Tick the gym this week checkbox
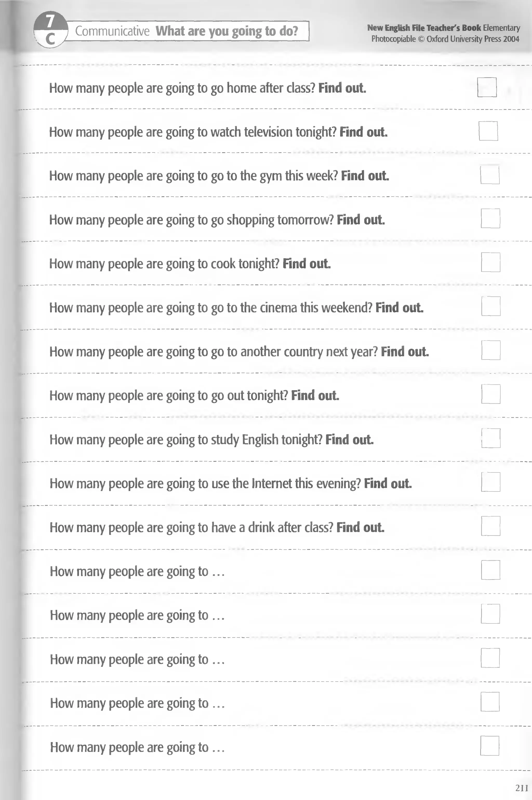 [x=490, y=175]
